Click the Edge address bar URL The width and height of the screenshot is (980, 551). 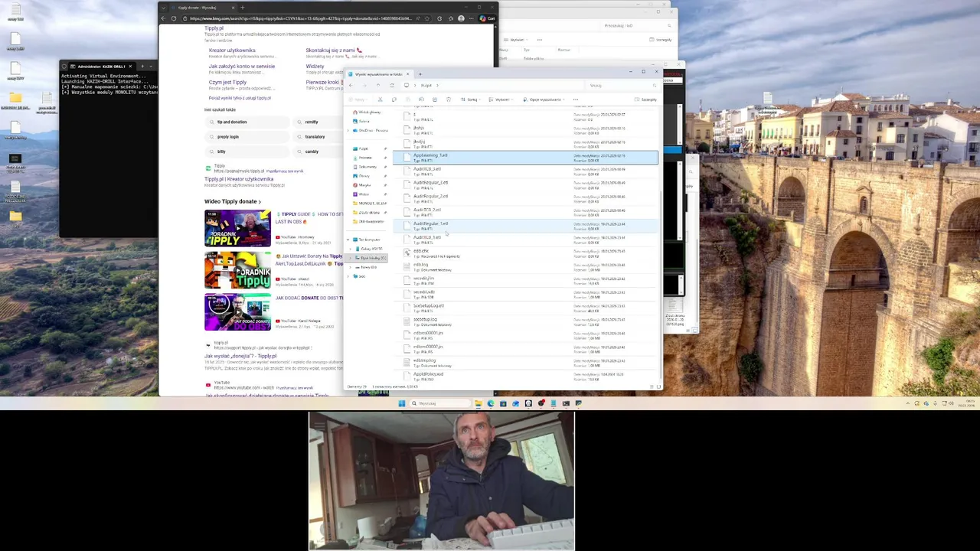click(x=300, y=18)
